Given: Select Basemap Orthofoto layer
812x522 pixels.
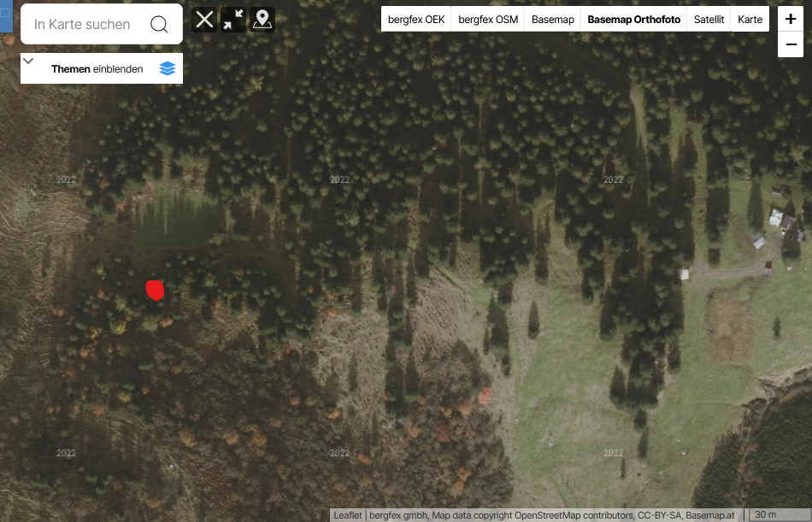Looking at the screenshot, I should [x=634, y=20].
